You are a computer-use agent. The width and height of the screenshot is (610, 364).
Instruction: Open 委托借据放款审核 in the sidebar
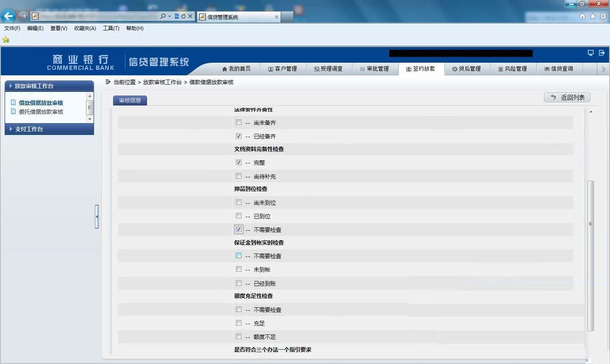click(x=41, y=112)
